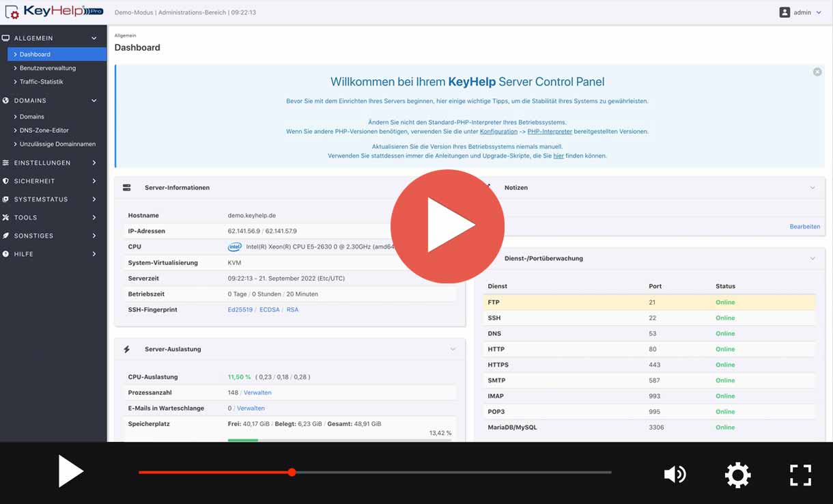Open video settings gear icon
This screenshot has width=833, height=504.
click(x=737, y=475)
